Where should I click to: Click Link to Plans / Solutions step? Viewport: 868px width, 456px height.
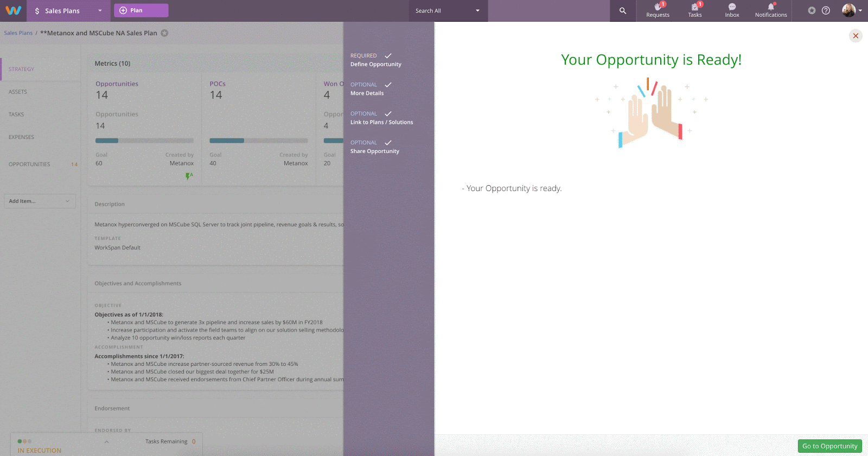click(381, 122)
